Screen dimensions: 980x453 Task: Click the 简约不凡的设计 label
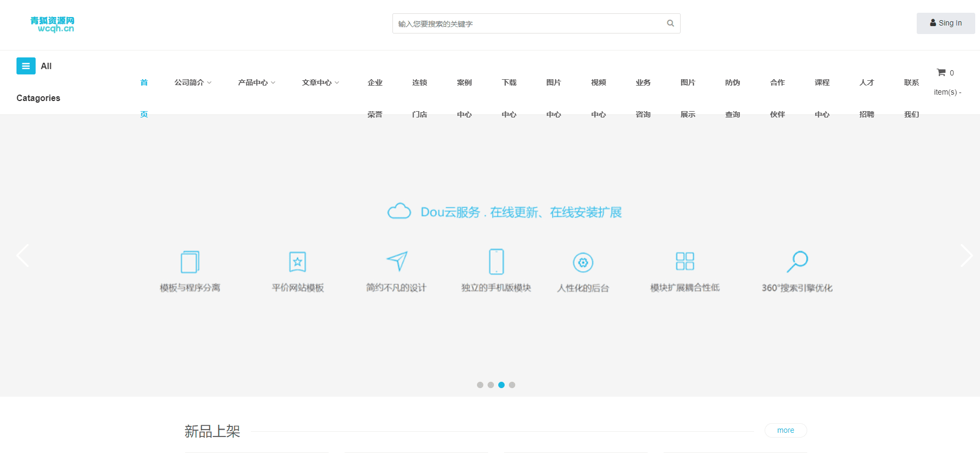(x=396, y=288)
